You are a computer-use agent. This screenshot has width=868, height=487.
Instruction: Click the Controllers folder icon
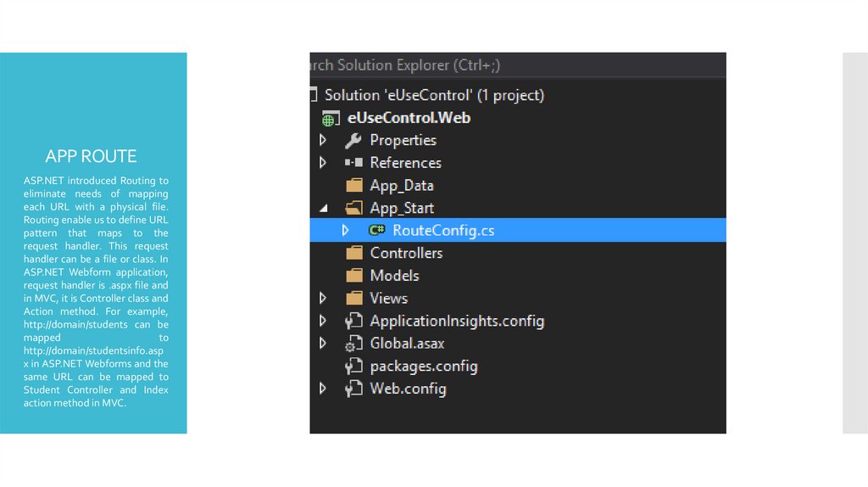(x=354, y=253)
